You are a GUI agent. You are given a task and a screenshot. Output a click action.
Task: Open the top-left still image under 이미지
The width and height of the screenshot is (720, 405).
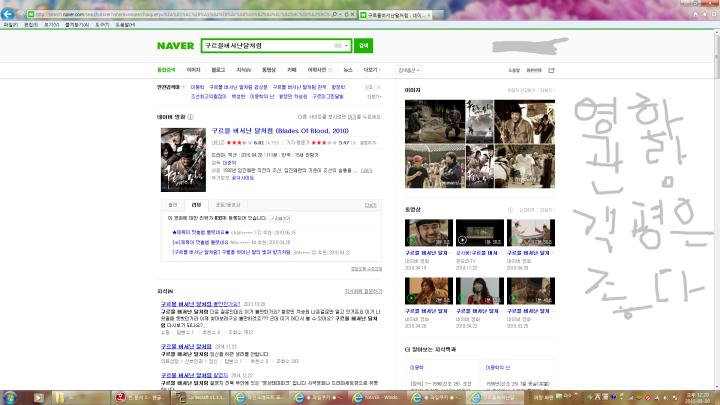pos(435,121)
